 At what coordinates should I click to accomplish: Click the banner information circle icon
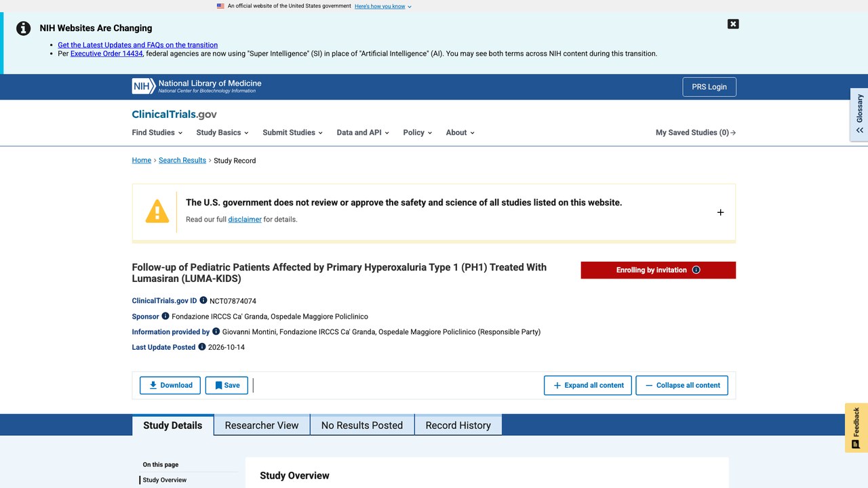click(24, 28)
